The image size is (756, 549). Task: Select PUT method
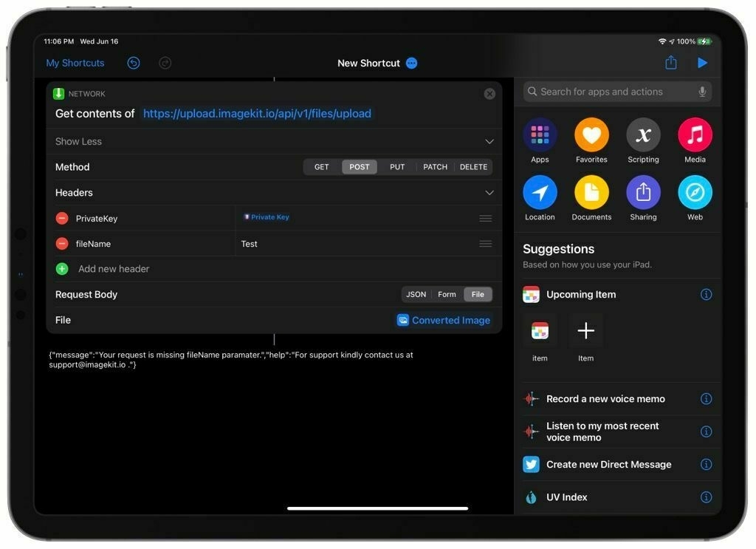pyautogui.click(x=397, y=167)
